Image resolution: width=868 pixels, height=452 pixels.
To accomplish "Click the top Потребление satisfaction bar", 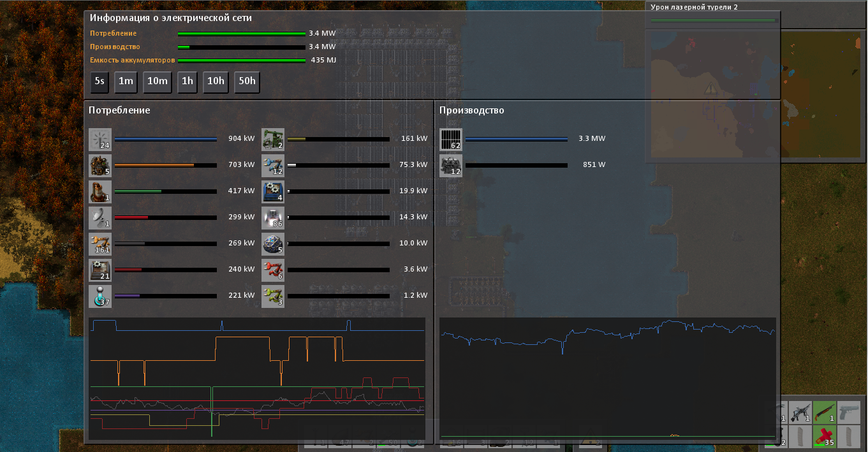I will [x=242, y=33].
